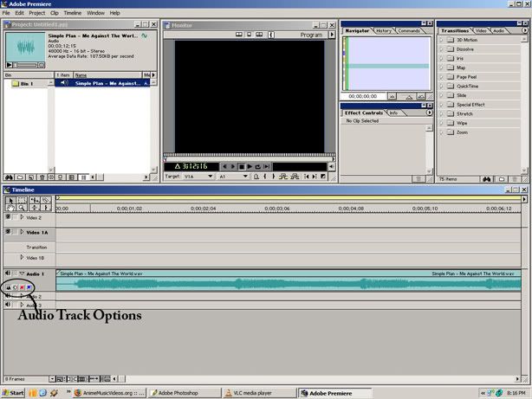Click the Previous Edit button in Monitor
This screenshot has width=532, height=399.
(x=307, y=177)
